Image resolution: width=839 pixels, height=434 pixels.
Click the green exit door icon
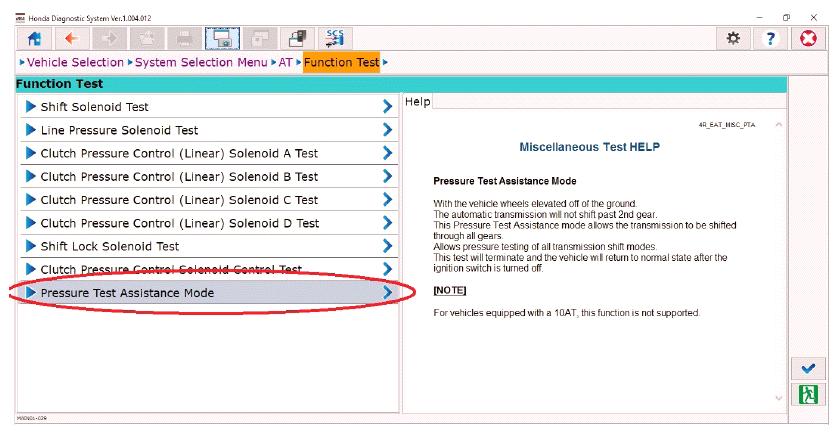coord(808,395)
